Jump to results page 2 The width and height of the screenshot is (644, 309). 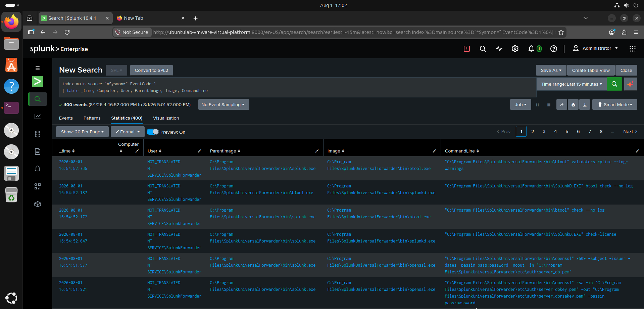pyautogui.click(x=533, y=132)
